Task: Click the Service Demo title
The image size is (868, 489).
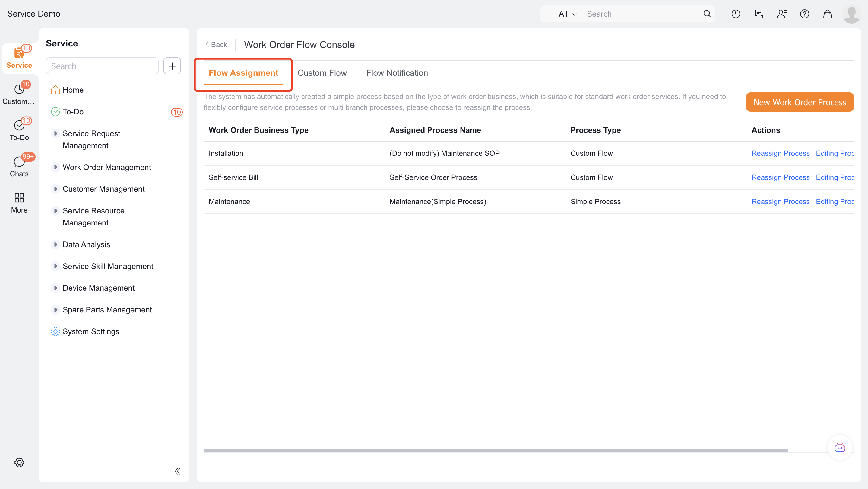Action: click(34, 14)
